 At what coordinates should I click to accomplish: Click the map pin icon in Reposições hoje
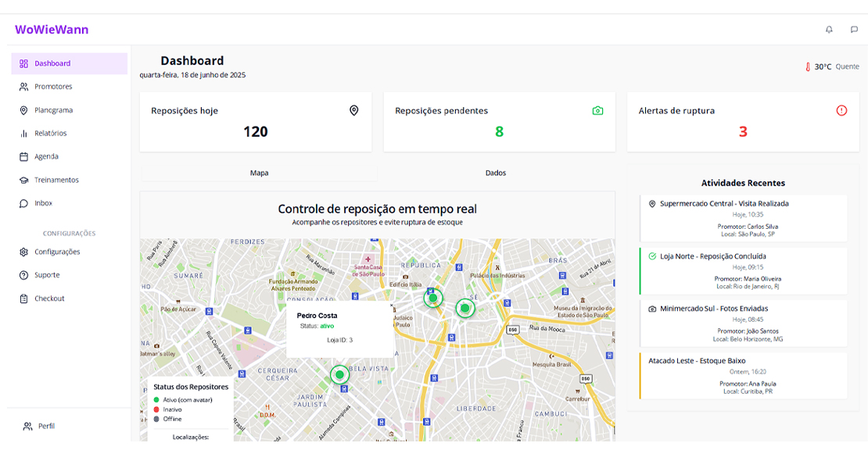pyautogui.click(x=353, y=111)
